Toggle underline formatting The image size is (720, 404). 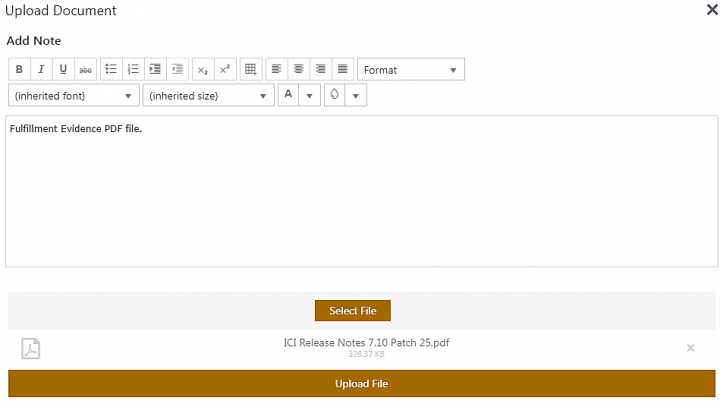(63, 70)
